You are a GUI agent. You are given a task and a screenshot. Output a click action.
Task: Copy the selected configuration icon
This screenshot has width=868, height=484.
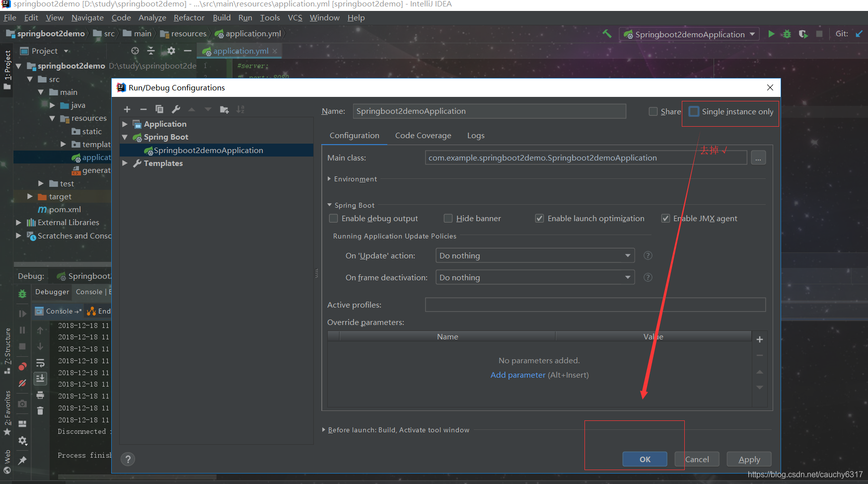159,109
